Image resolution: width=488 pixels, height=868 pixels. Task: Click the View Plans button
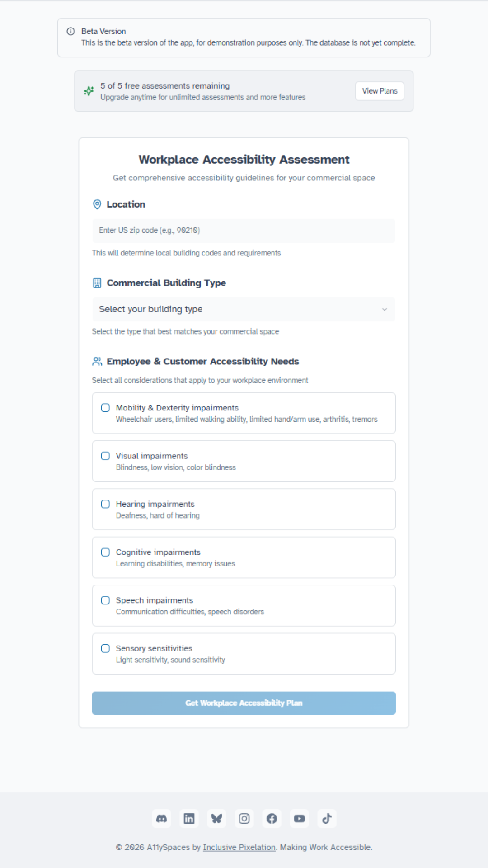tap(379, 90)
